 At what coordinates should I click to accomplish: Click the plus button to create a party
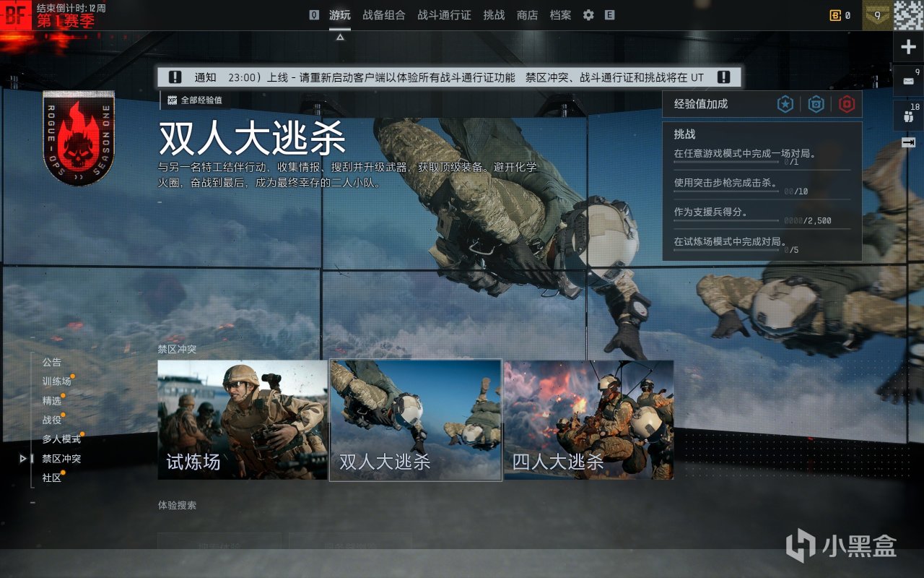pyautogui.click(x=909, y=47)
